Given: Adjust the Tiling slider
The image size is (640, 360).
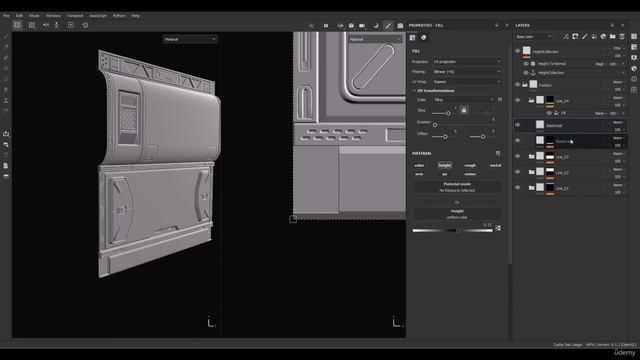Looking at the screenshot, I should pyautogui.click(x=448, y=113).
